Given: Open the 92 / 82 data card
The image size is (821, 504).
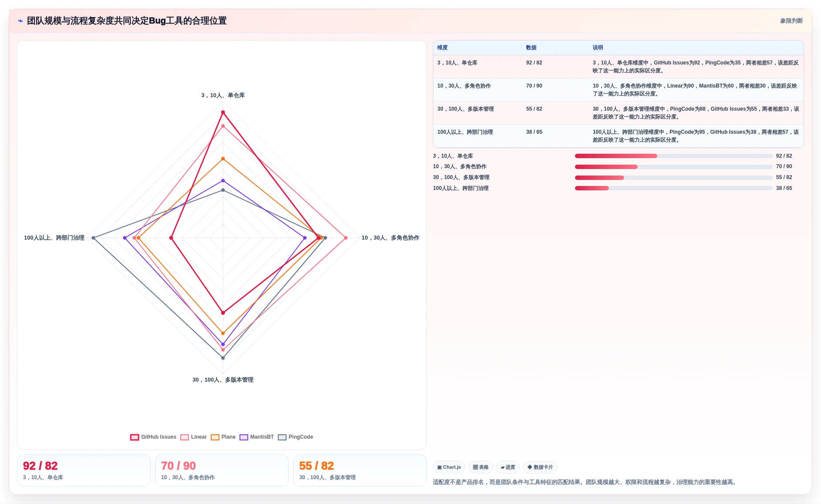Looking at the screenshot, I should [x=84, y=470].
